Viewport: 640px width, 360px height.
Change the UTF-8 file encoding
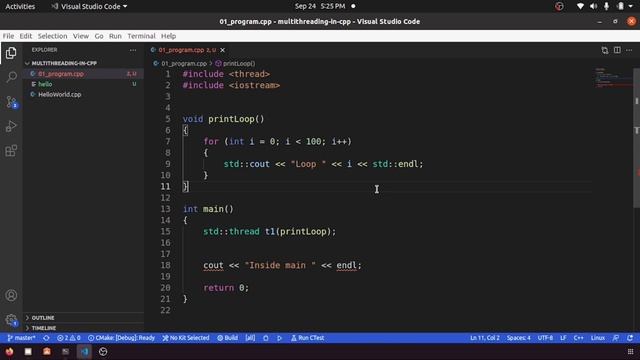[x=545, y=338]
